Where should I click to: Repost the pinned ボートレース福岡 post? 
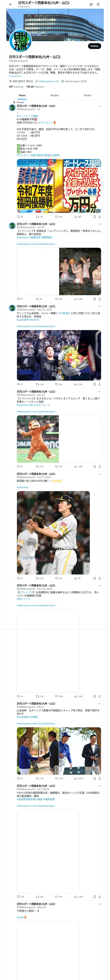(39, 217)
